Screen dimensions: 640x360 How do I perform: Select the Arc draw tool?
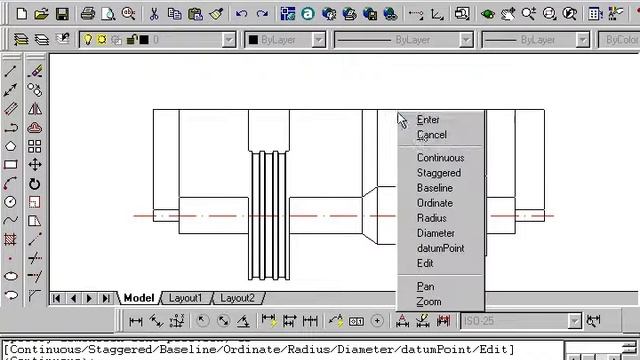(11, 184)
